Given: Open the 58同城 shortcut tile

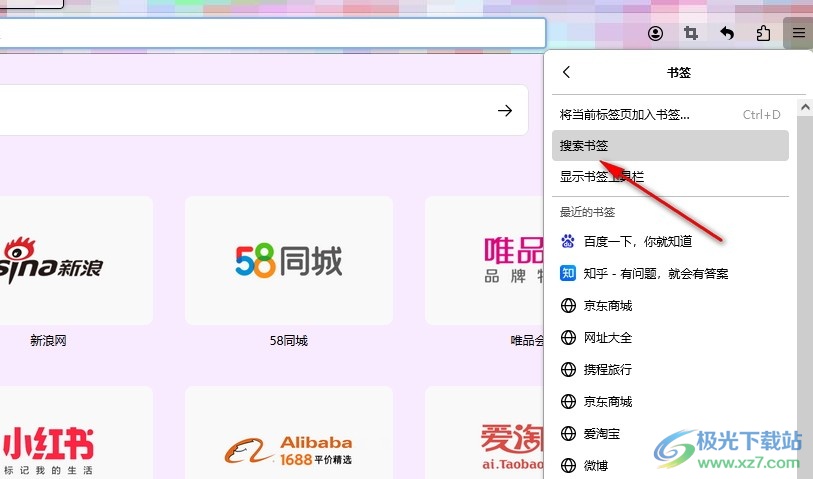Looking at the screenshot, I should click(x=289, y=261).
